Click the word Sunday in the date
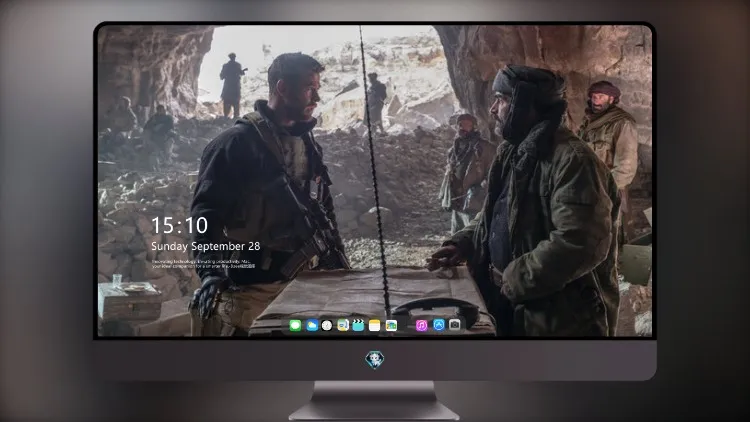The image size is (750, 422). 169,246
